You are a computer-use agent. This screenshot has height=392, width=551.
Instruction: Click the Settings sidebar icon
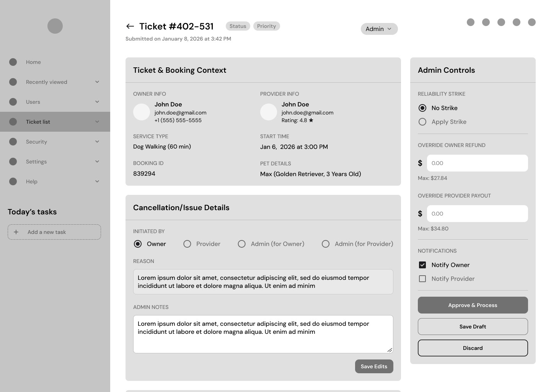(x=13, y=162)
